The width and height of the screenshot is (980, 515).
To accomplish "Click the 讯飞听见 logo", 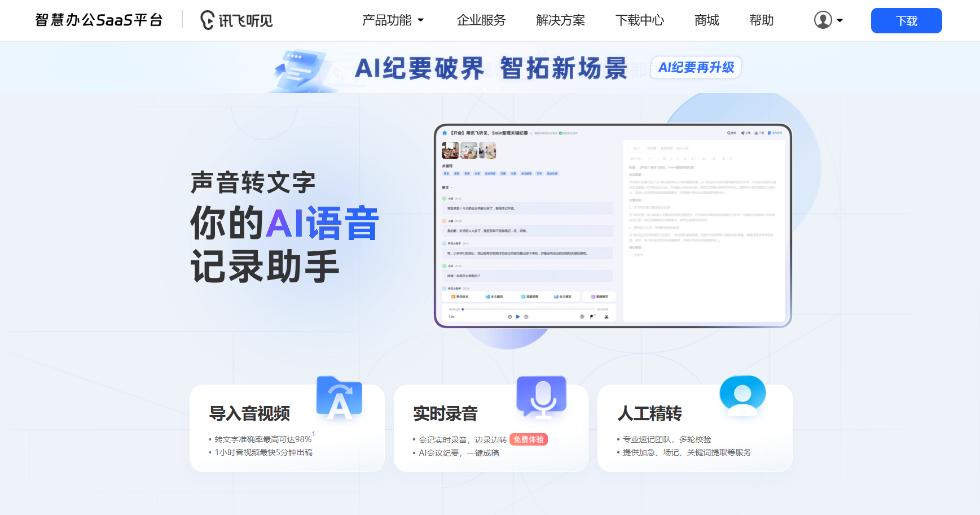I will [x=236, y=20].
